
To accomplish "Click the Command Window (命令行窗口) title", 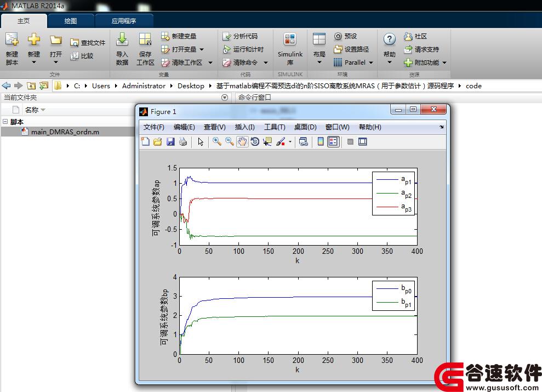I will 255,98.
